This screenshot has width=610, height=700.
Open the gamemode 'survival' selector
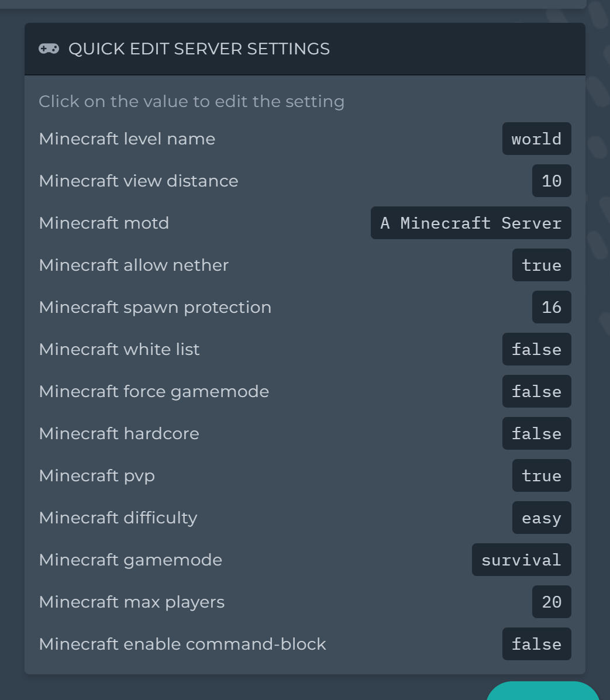pyautogui.click(x=521, y=560)
